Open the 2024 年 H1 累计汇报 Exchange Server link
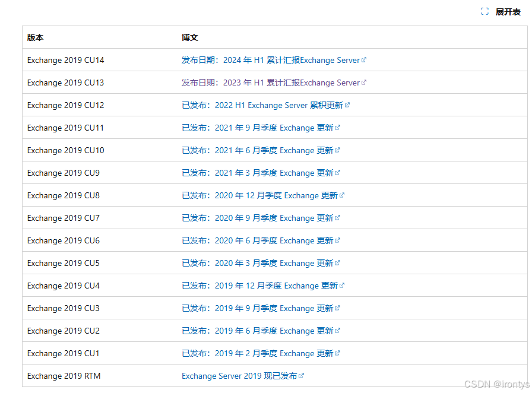Image resolution: width=532 pixels, height=393 pixels. click(x=274, y=60)
